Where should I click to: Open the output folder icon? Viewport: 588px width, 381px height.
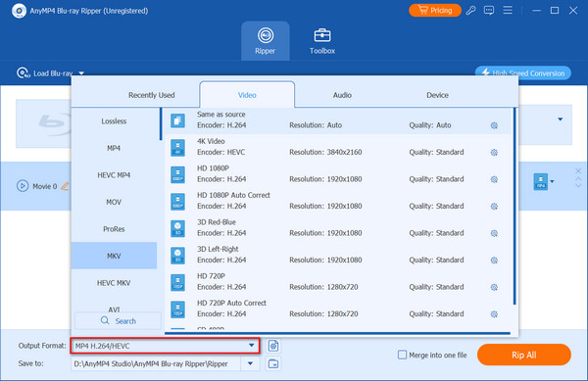[273, 363]
